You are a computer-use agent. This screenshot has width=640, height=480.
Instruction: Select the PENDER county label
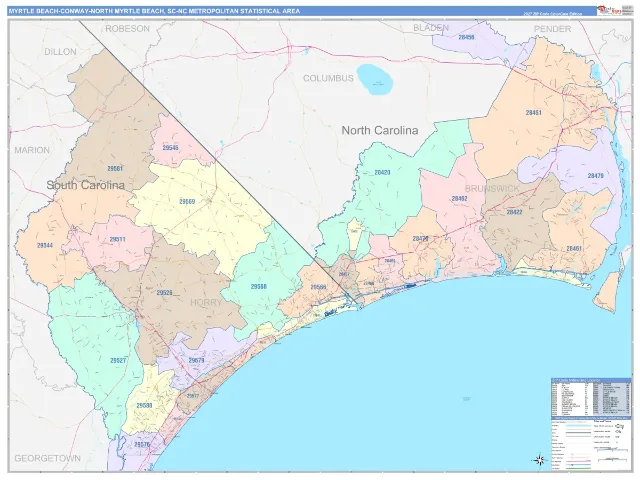553,29
